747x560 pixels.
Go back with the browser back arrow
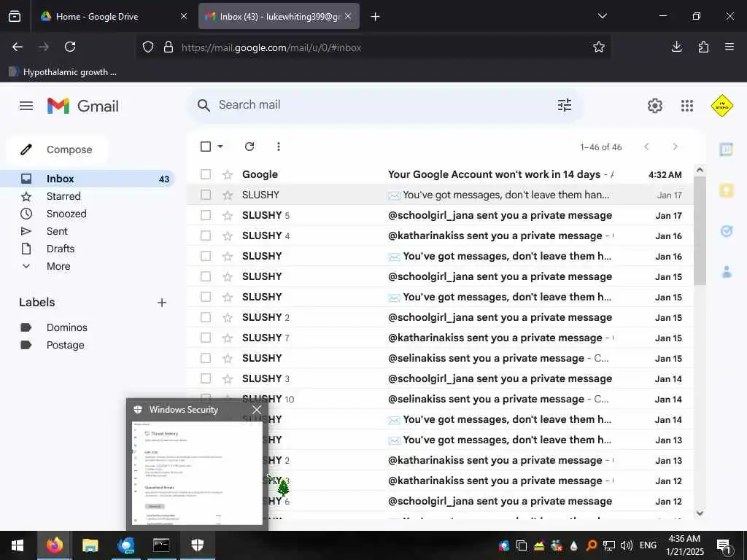pos(18,47)
